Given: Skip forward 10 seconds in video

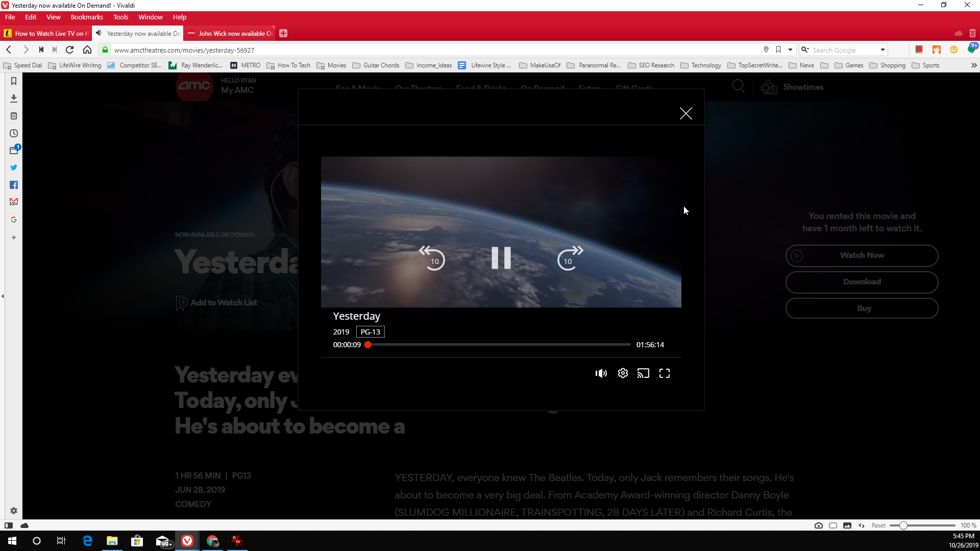Looking at the screenshot, I should point(570,258).
